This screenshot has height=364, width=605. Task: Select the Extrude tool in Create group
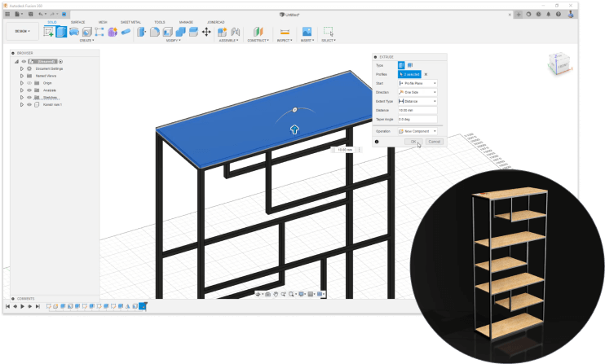pos(61,32)
